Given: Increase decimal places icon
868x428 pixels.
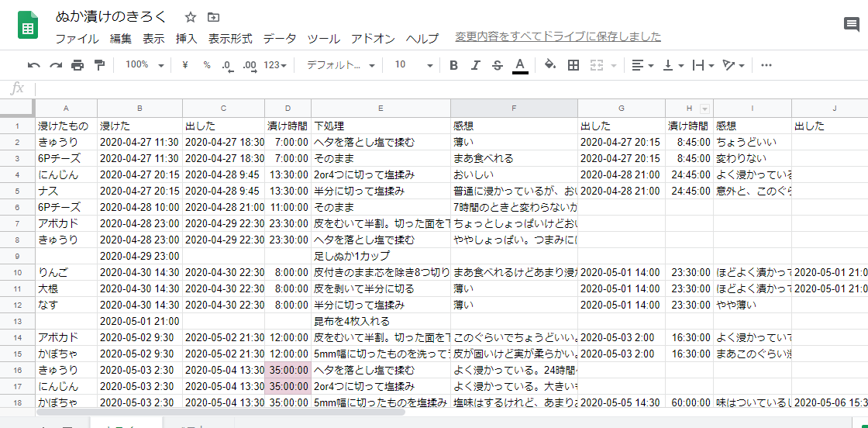Looking at the screenshot, I should pyautogui.click(x=250, y=65).
